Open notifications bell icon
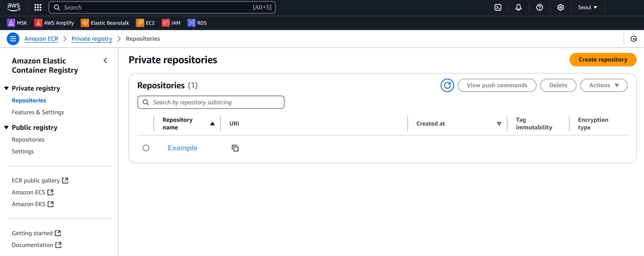 coord(519,7)
